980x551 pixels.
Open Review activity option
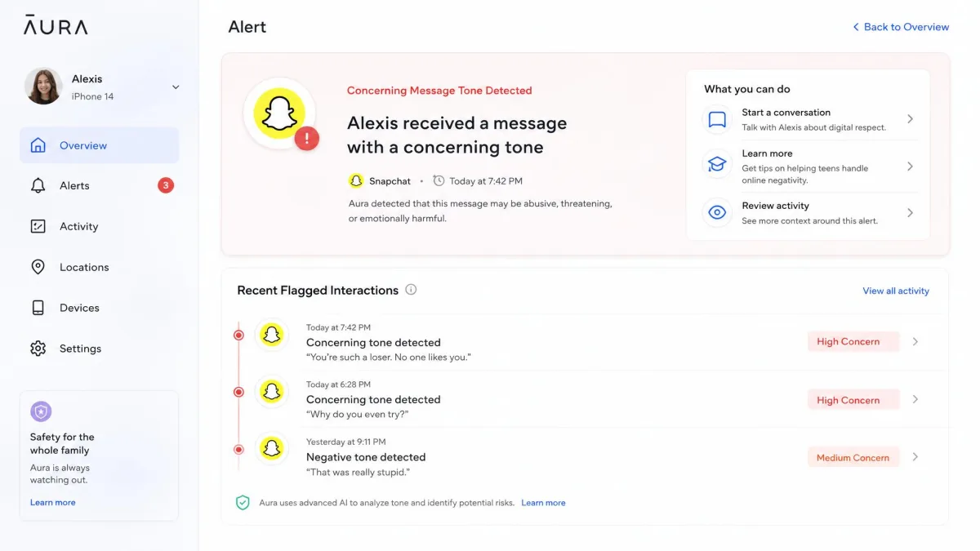809,213
